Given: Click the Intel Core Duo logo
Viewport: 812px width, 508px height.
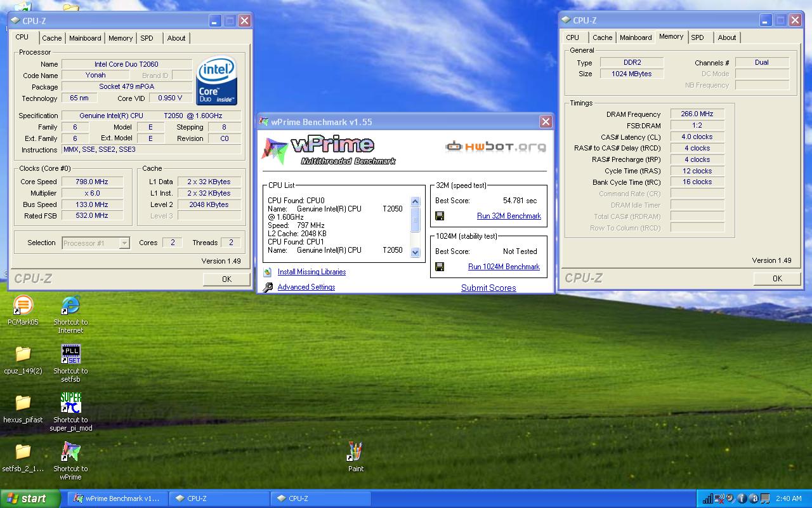Looking at the screenshot, I should tap(217, 81).
